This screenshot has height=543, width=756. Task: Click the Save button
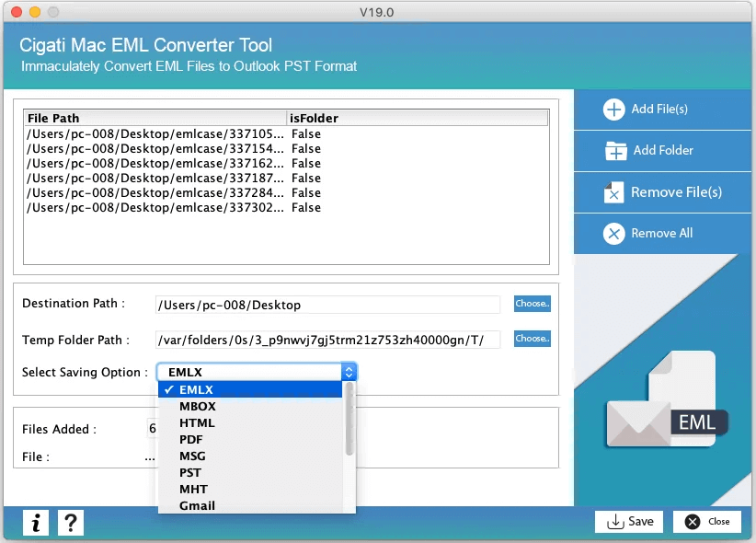(x=629, y=522)
